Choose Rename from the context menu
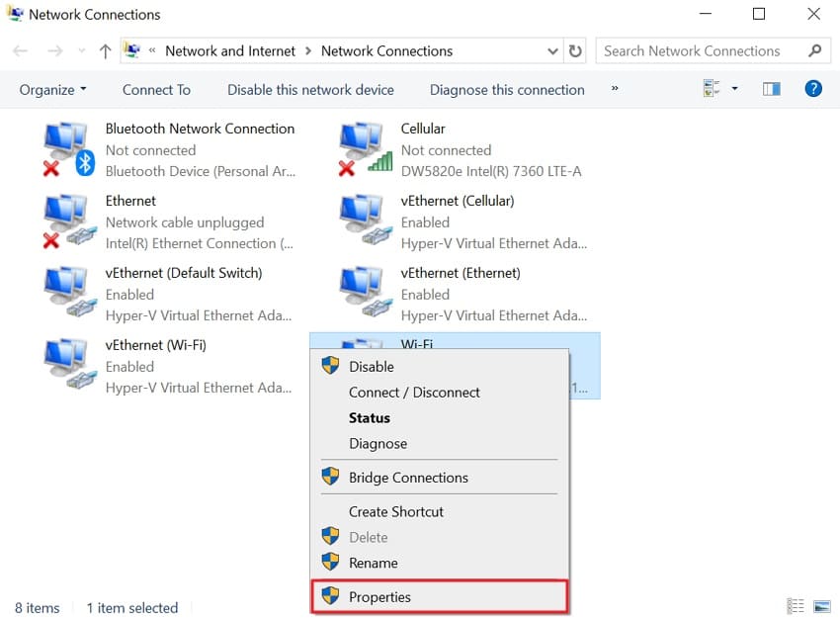 point(439,563)
